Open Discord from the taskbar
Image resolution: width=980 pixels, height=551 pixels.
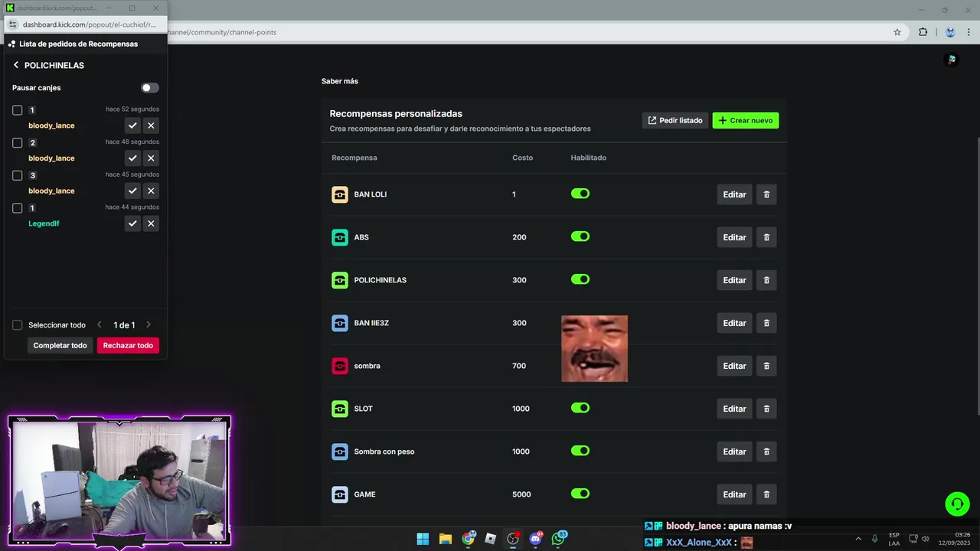[535, 539]
